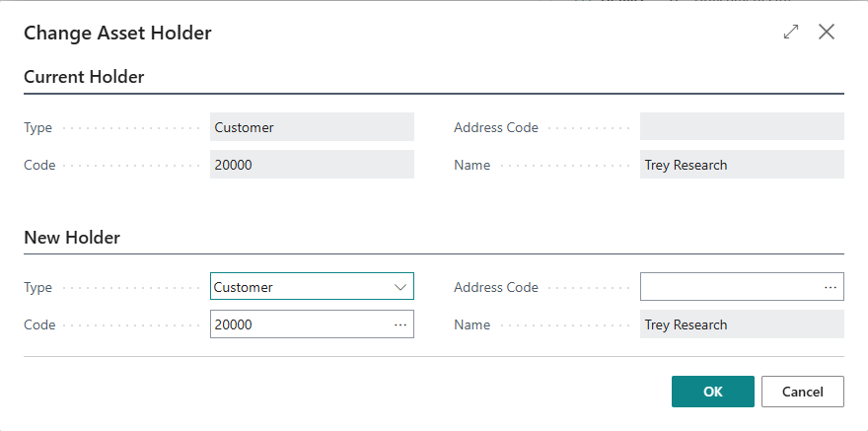Collapse the New Holder section heading
Viewport: 868px width, 431px height.
coord(72,238)
